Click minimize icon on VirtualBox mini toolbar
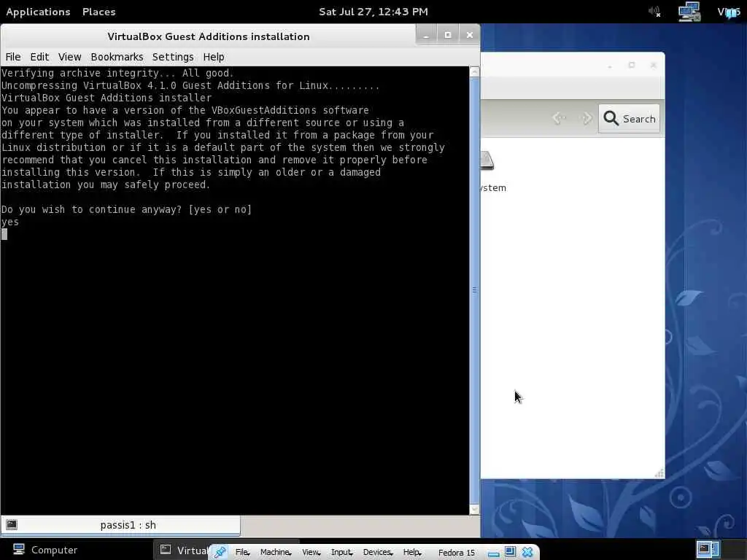This screenshot has width=747, height=560. coord(494,553)
